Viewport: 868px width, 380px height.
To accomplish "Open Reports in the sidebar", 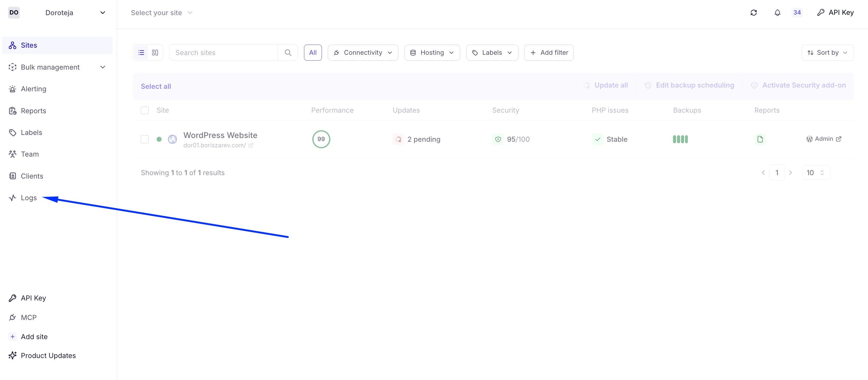I will point(57,111).
